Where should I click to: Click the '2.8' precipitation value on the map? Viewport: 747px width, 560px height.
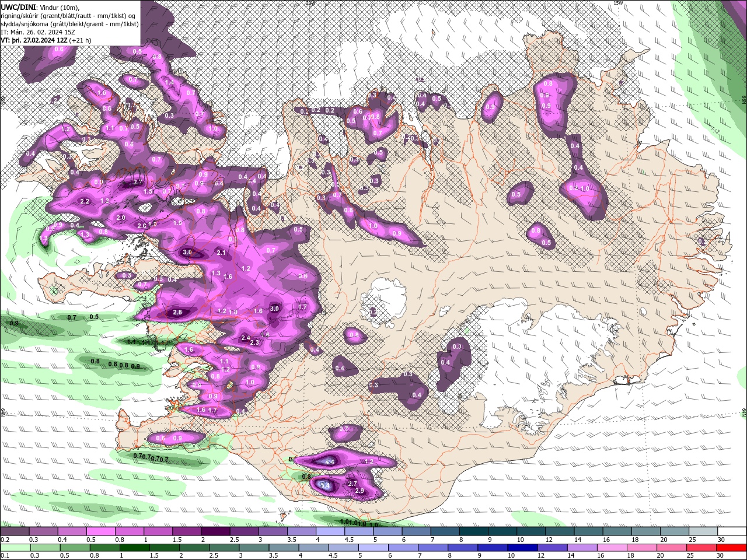coord(178,313)
